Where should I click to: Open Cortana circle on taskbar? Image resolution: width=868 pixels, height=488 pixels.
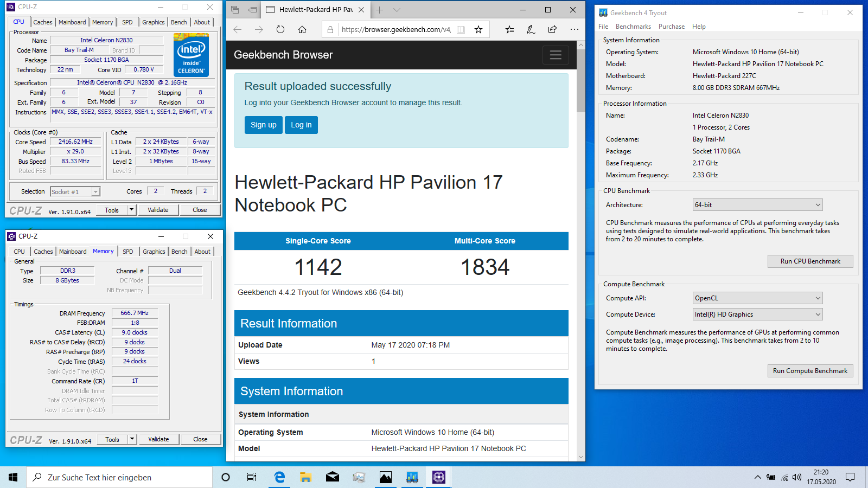pyautogui.click(x=226, y=477)
